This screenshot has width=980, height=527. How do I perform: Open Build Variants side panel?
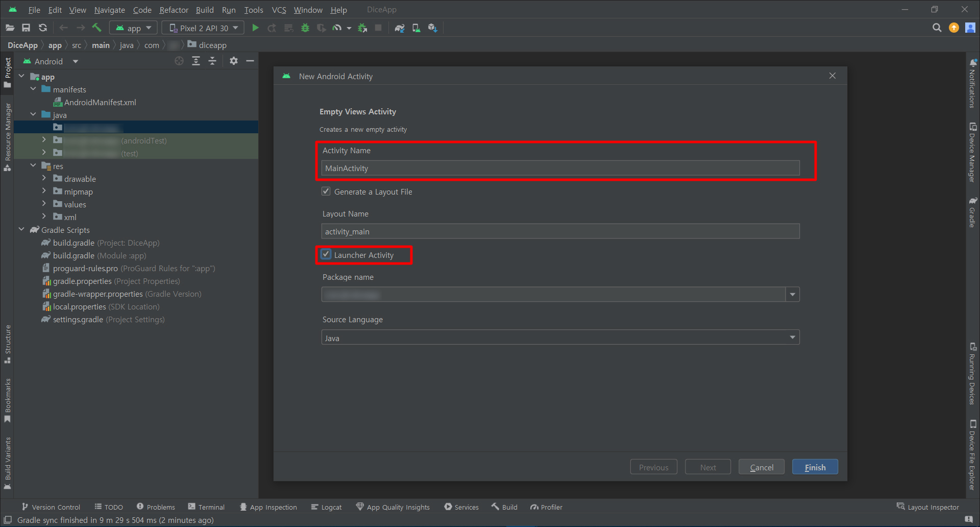pos(8,463)
